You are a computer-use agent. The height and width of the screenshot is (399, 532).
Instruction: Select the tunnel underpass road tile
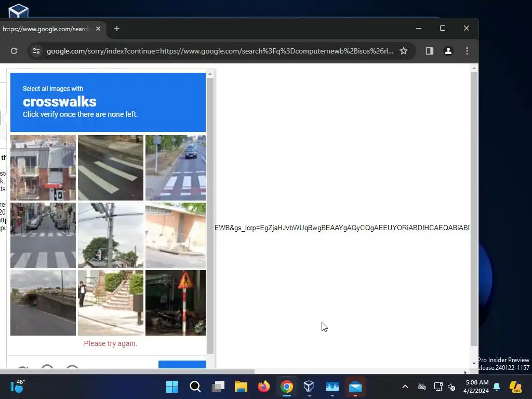pyautogui.click(x=43, y=303)
